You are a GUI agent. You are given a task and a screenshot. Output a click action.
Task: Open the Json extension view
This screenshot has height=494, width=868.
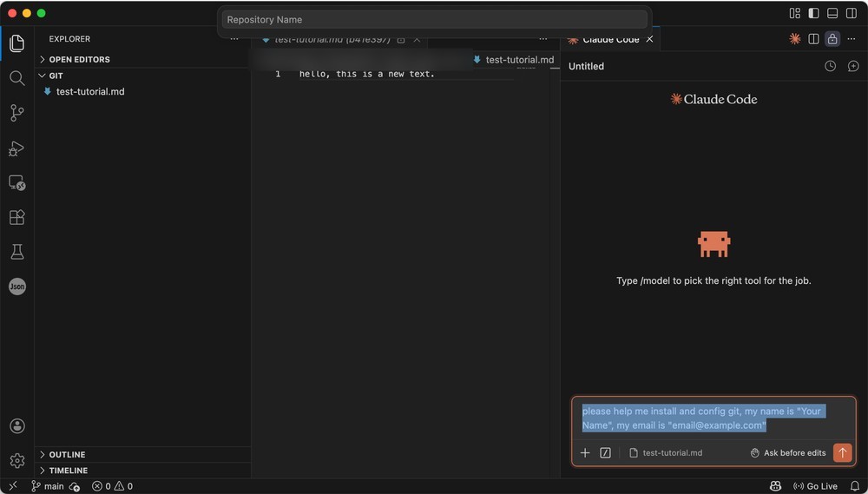tap(17, 287)
